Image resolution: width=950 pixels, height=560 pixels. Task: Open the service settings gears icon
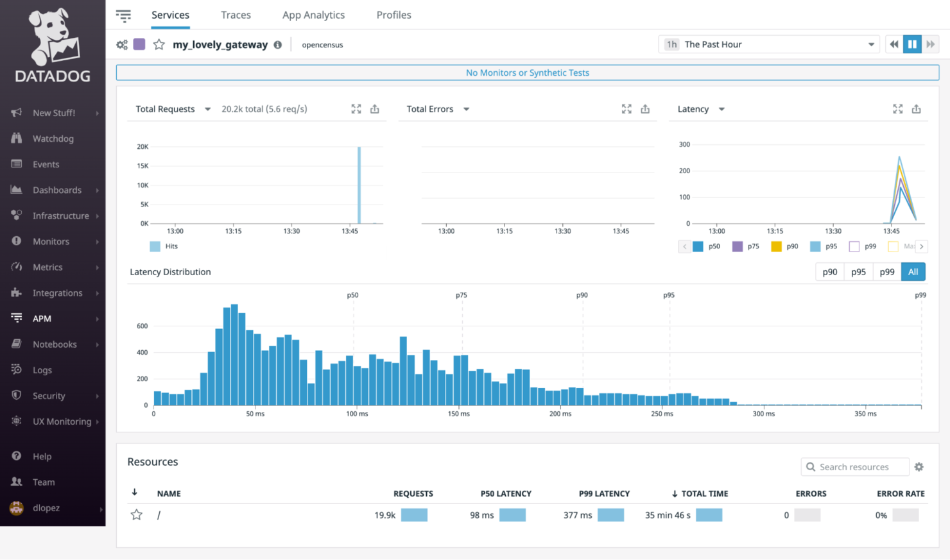[x=121, y=44]
